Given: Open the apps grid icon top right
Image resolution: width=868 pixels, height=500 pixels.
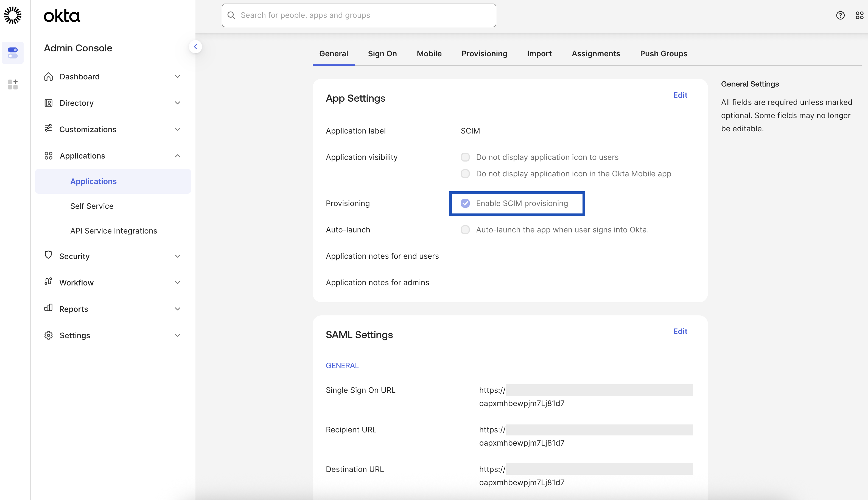Looking at the screenshot, I should point(859,15).
